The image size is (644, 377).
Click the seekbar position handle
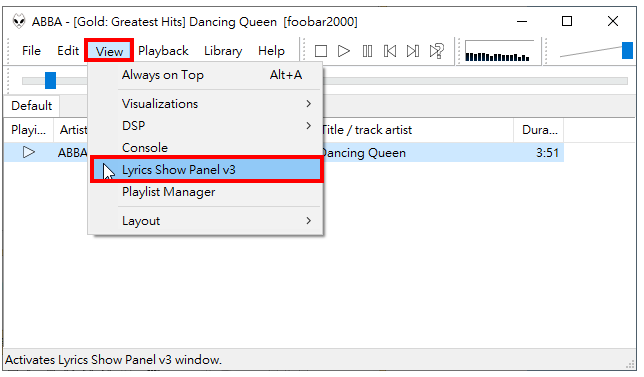point(50,80)
